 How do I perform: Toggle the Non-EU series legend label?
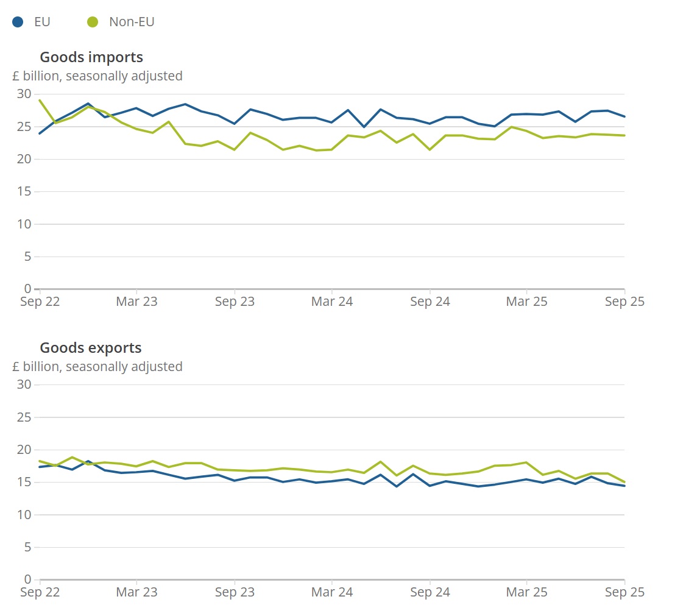coord(132,22)
